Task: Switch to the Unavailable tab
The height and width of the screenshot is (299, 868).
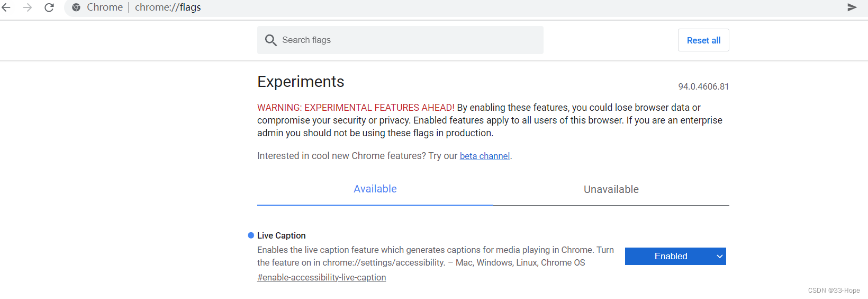Action: [611, 189]
